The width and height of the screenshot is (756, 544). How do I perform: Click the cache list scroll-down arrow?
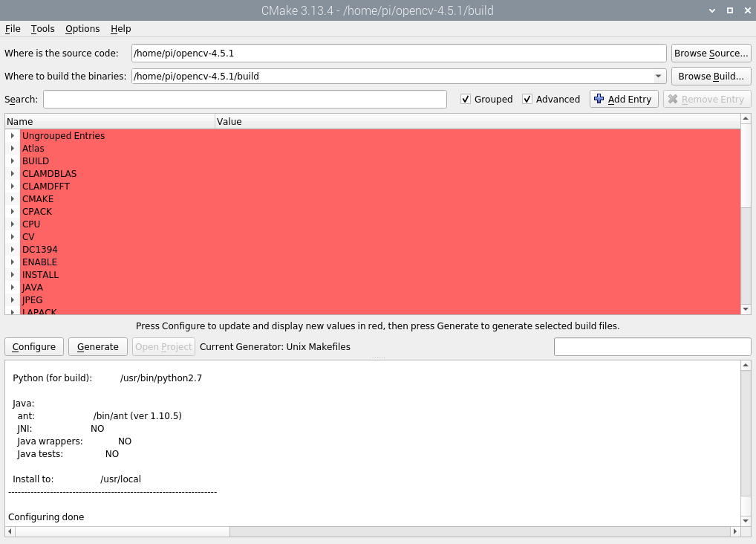746,309
